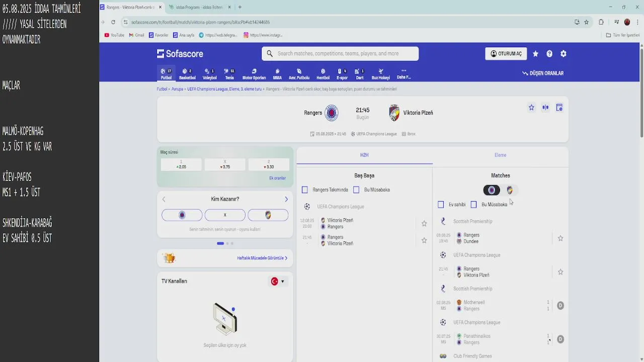The width and height of the screenshot is (644, 362).
Task: Open the Voleybol sport category
Action: [209, 74]
